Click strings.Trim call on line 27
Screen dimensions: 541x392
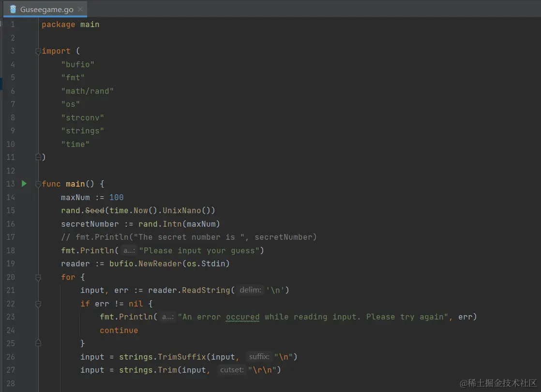[x=148, y=370]
